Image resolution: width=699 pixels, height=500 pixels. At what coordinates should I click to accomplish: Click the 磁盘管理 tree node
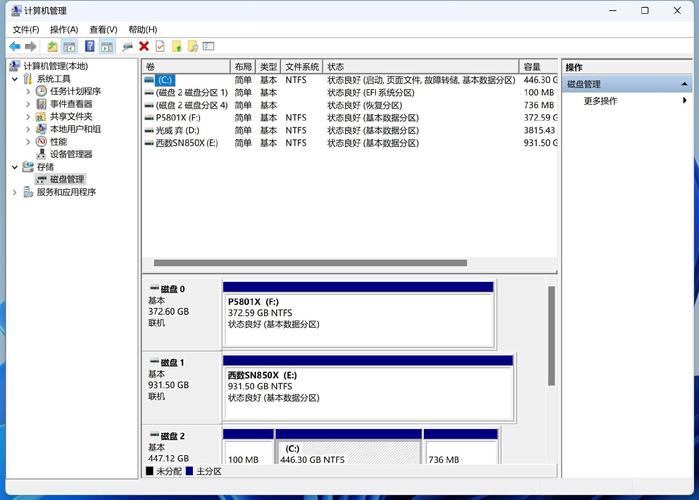(x=66, y=179)
